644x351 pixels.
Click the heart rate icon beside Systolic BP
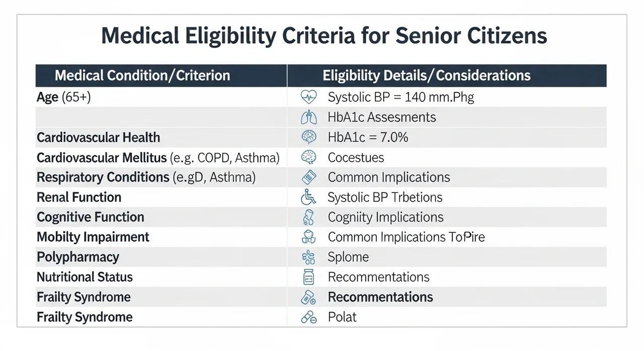coord(308,97)
